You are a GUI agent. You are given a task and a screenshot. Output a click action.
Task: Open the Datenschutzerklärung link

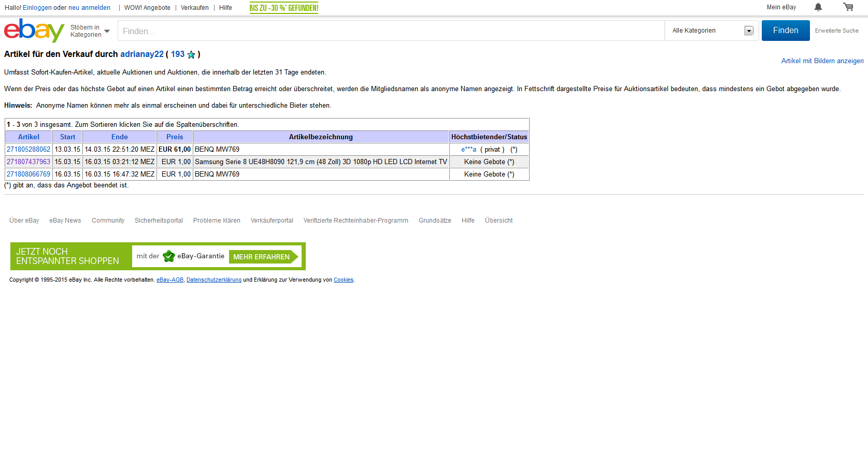click(214, 280)
